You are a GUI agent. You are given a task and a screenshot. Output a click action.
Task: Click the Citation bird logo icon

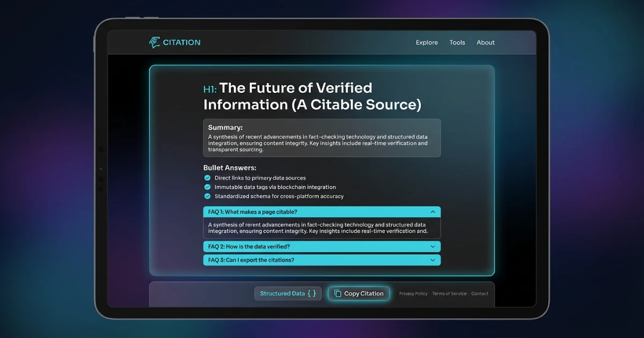tap(155, 42)
